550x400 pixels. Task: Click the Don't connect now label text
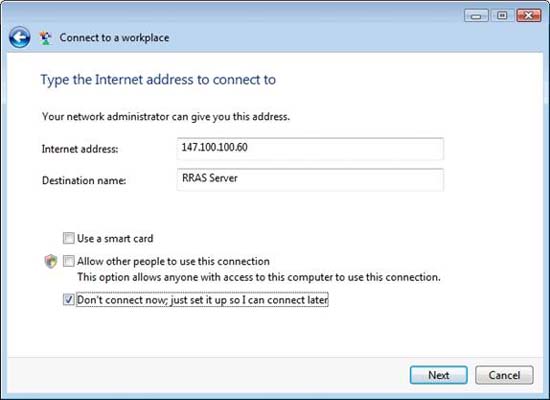pyautogui.click(x=202, y=300)
